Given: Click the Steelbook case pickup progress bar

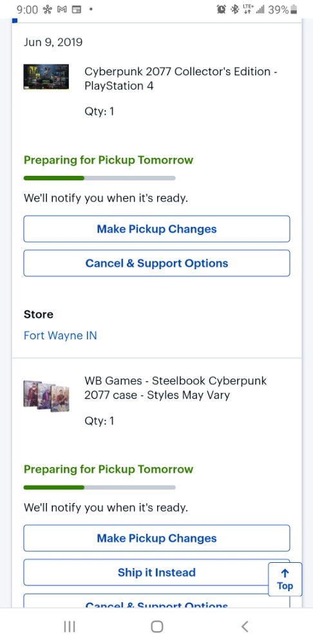Looking at the screenshot, I should pyautogui.click(x=99, y=488).
